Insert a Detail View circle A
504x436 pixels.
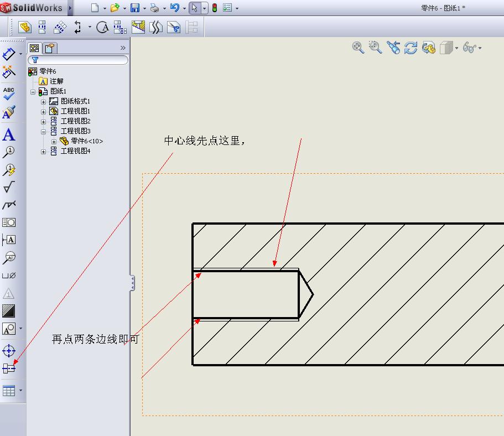tap(102, 27)
